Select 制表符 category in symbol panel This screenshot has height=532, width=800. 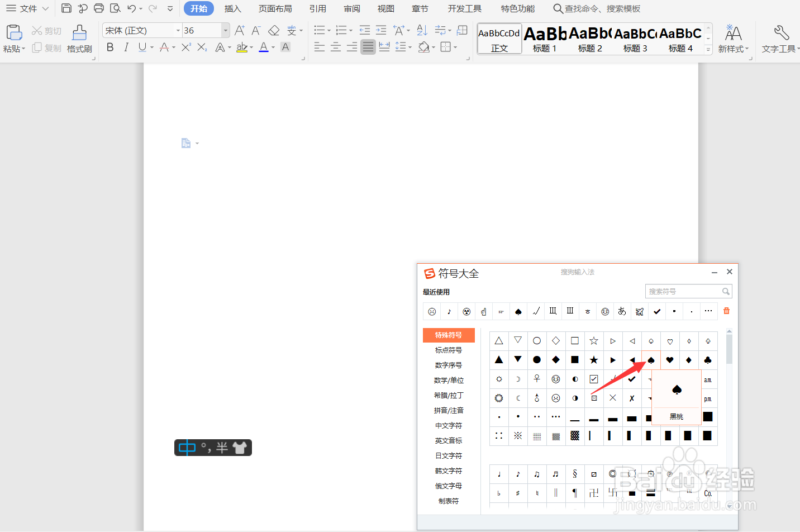pos(449,501)
